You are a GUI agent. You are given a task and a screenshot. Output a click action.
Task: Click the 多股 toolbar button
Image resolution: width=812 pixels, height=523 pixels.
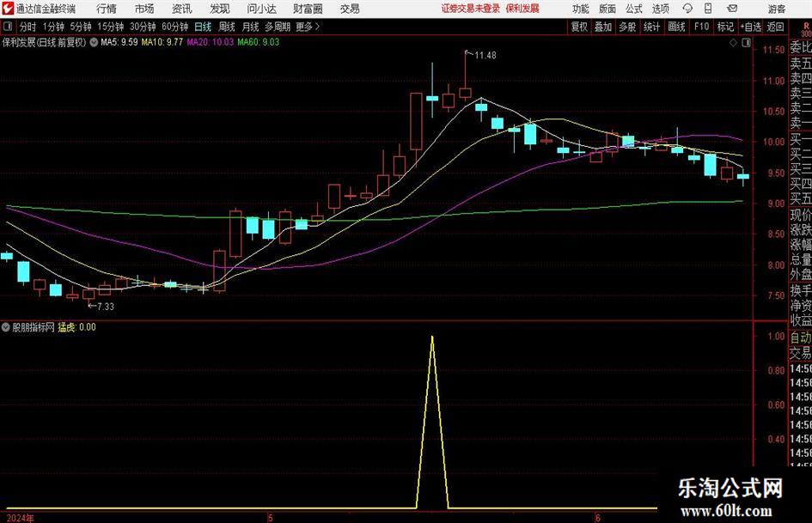[x=627, y=27]
